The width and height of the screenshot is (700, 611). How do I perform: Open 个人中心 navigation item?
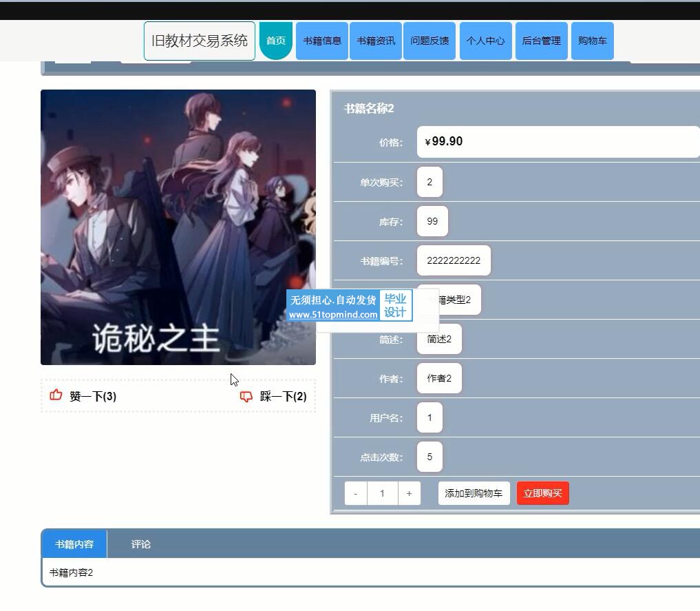click(486, 41)
